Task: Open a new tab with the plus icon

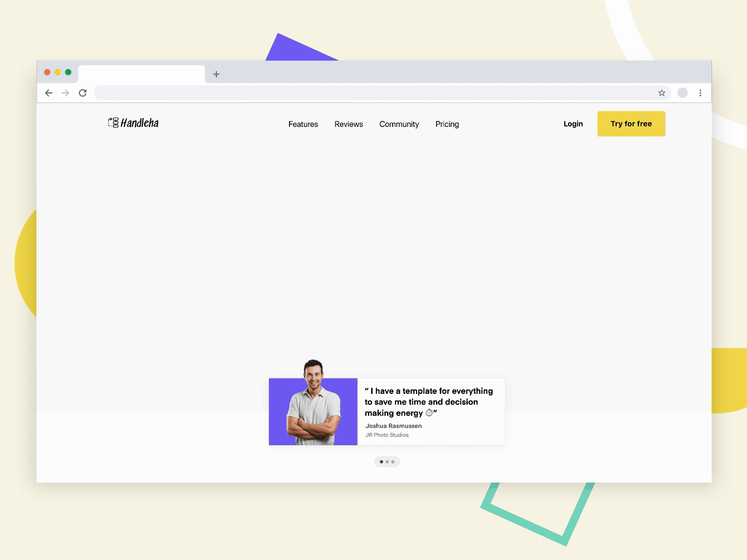Action: (216, 74)
